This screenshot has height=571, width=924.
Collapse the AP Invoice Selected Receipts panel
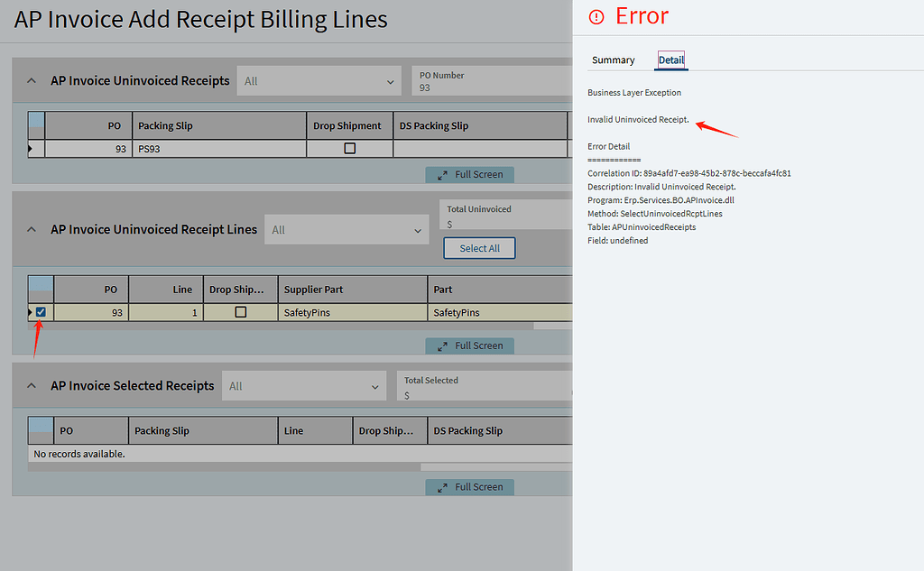coord(31,385)
